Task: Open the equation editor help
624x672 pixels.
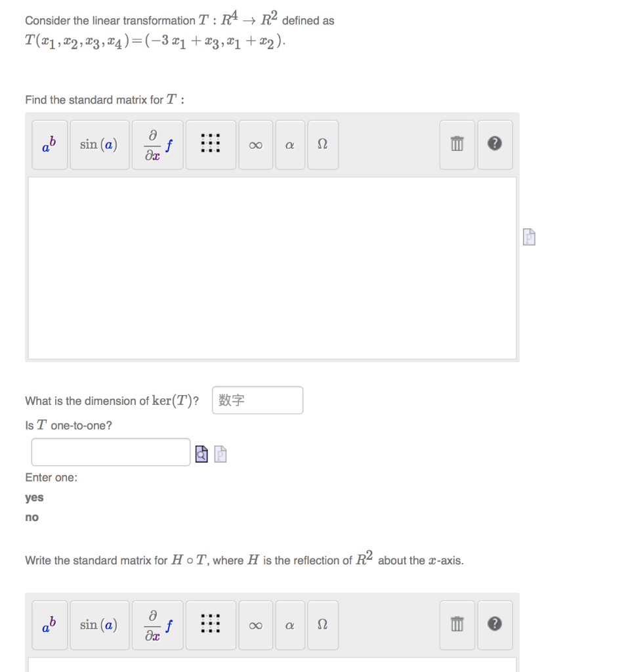Action: click(495, 144)
